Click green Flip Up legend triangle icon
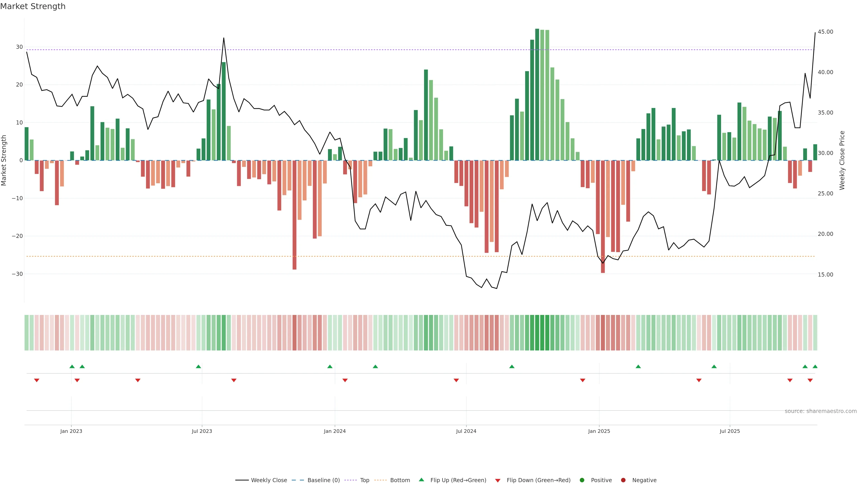868x488 pixels. pyautogui.click(x=421, y=480)
